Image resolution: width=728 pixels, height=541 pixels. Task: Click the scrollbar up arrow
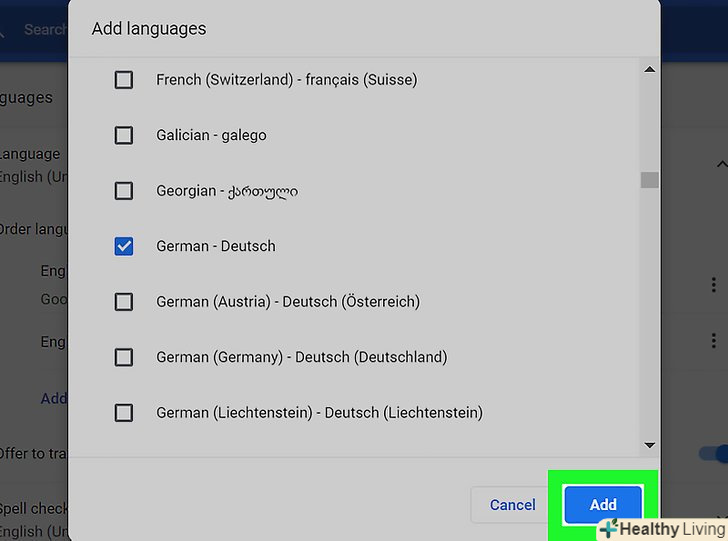coord(650,70)
